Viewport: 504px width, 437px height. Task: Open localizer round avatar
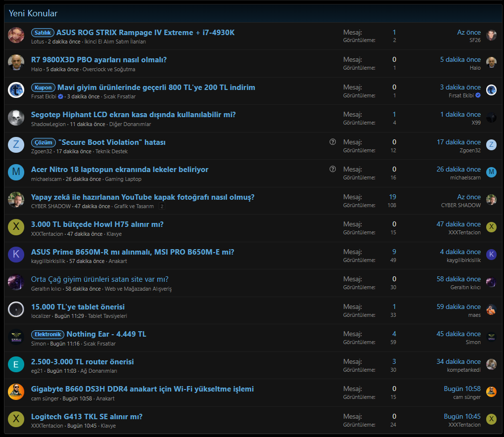click(x=16, y=310)
